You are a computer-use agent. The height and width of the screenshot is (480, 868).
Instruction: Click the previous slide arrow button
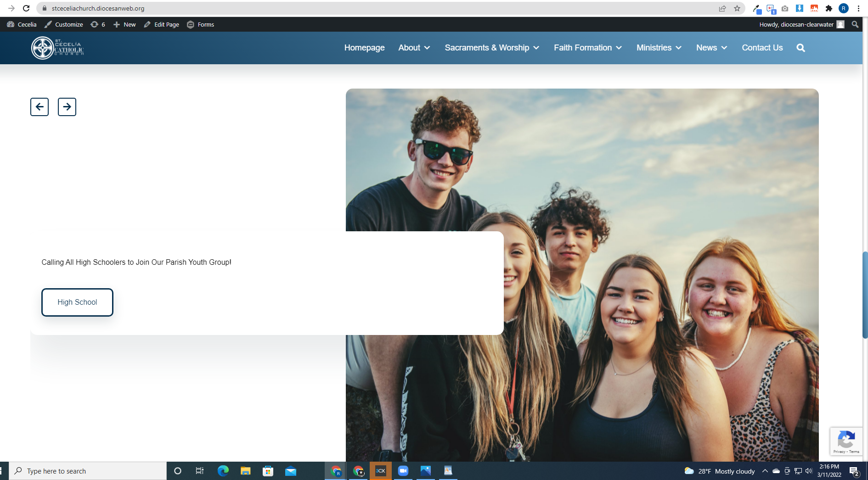pos(39,107)
